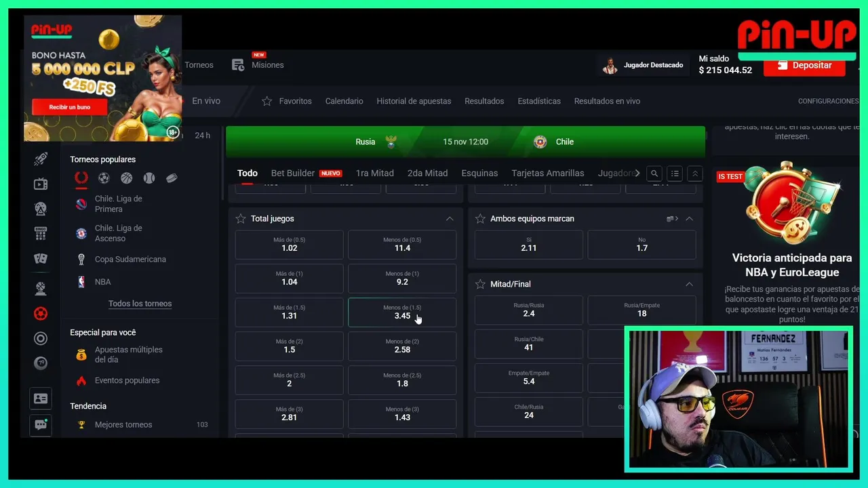Open Estadísticas in the nav bar
Viewport: 868px width, 488px height.
click(539, 101)
